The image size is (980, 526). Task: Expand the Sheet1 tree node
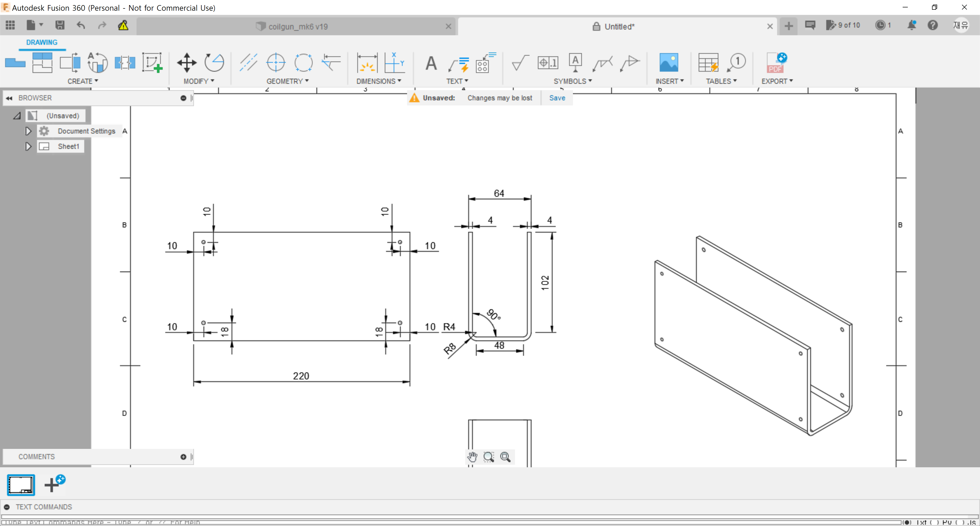click(x=28, y=147)
